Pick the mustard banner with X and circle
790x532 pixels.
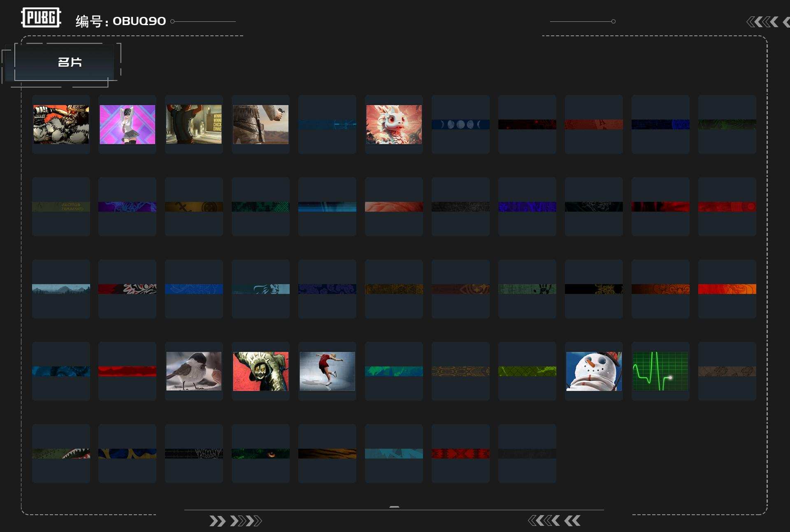[x=194, y=207]
